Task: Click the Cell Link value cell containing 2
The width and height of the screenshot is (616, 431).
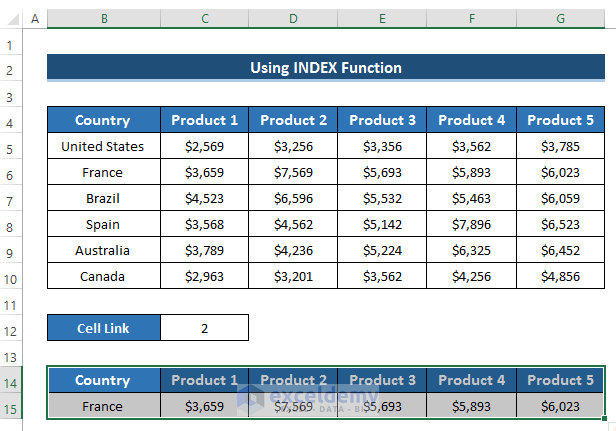Action: [x=204, y=327]
